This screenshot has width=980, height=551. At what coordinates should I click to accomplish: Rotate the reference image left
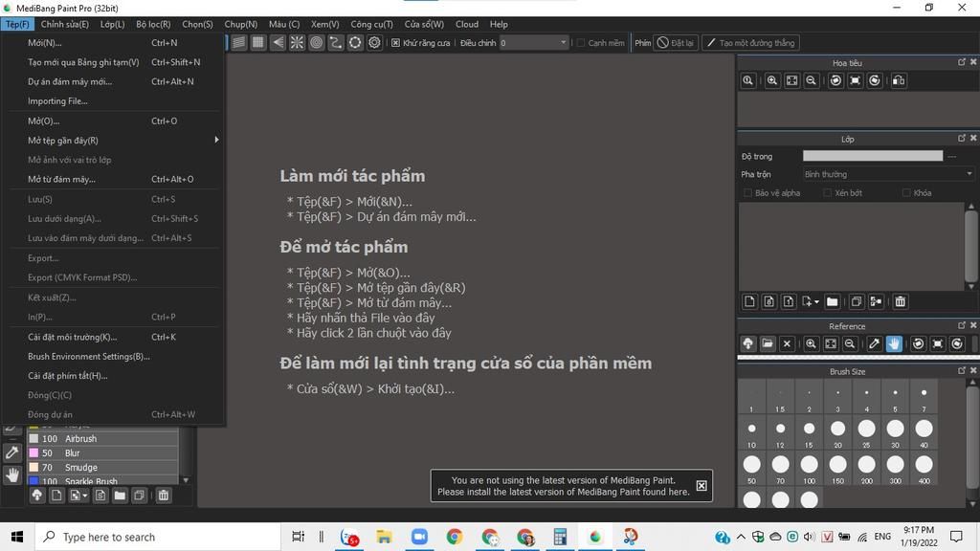pos(918,343)
